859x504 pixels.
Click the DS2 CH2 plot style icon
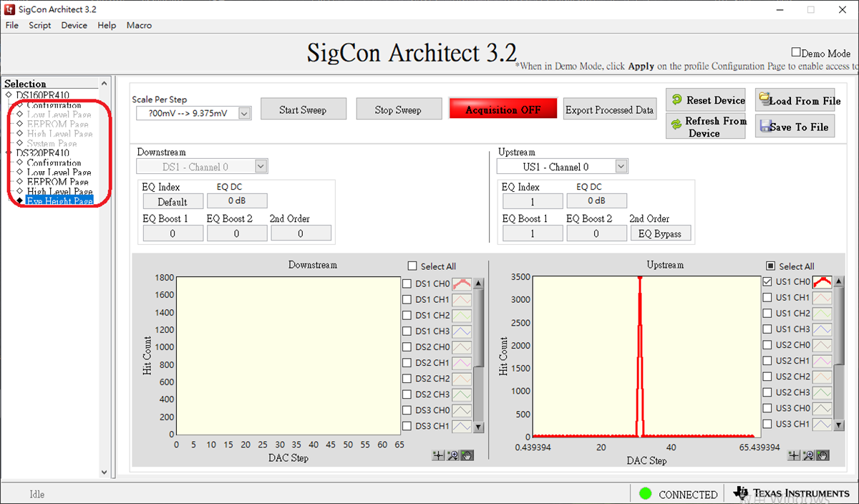coord(462,378)
